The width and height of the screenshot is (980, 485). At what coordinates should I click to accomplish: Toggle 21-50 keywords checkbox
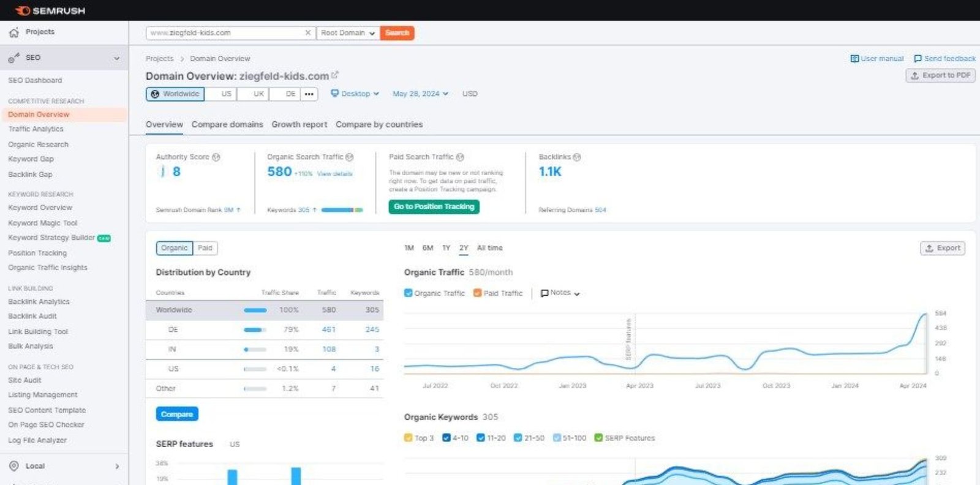[518, 438]
